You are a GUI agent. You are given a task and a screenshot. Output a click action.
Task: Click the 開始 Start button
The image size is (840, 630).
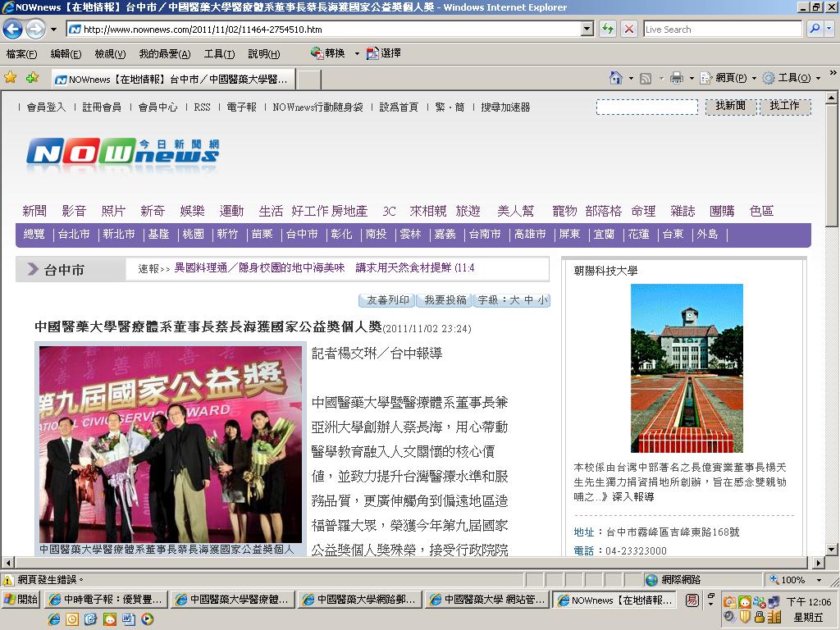click(21, 600)
